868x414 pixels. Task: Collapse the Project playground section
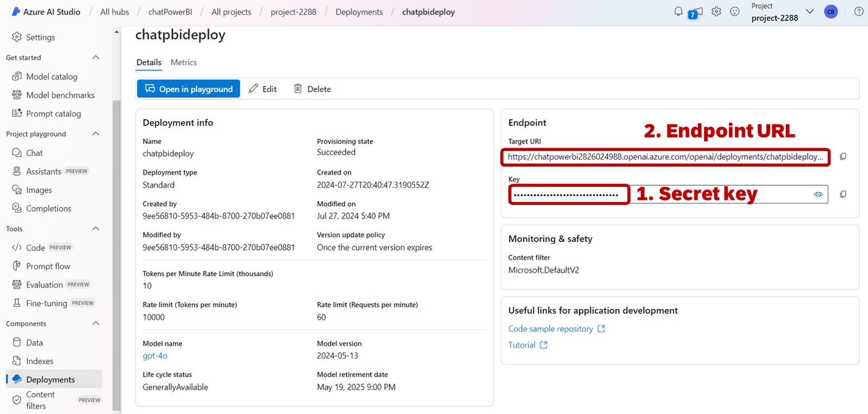(x=96, y=134)
